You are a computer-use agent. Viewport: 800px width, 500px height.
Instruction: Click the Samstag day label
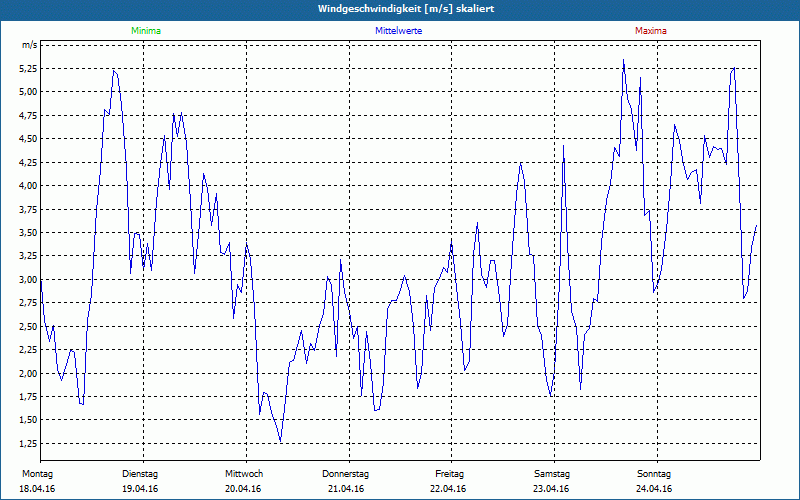[552, 474]
